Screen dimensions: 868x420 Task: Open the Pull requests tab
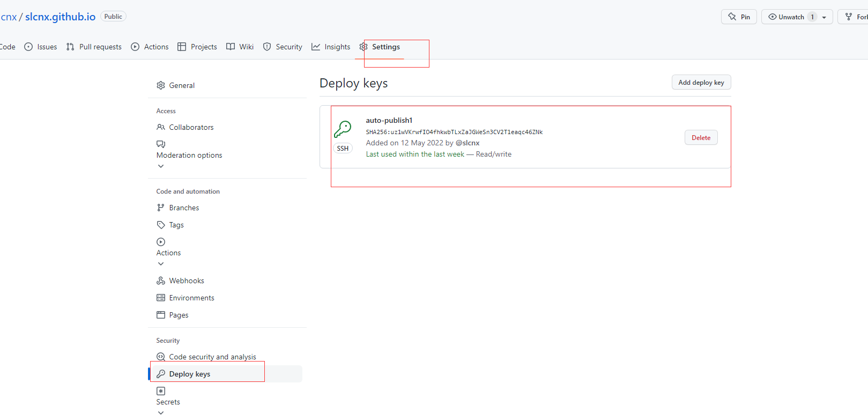tap(94, 47)
